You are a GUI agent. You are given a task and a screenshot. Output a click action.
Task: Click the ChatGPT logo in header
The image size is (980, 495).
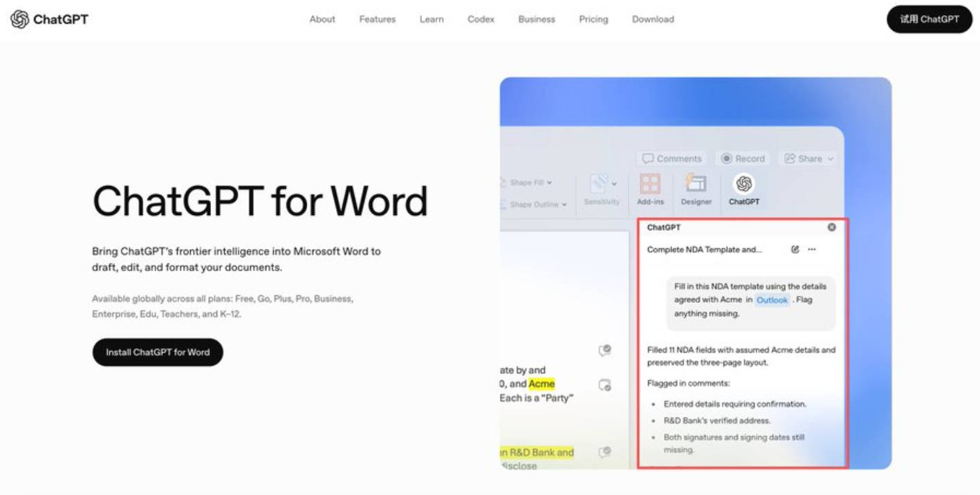pos(50,19)
